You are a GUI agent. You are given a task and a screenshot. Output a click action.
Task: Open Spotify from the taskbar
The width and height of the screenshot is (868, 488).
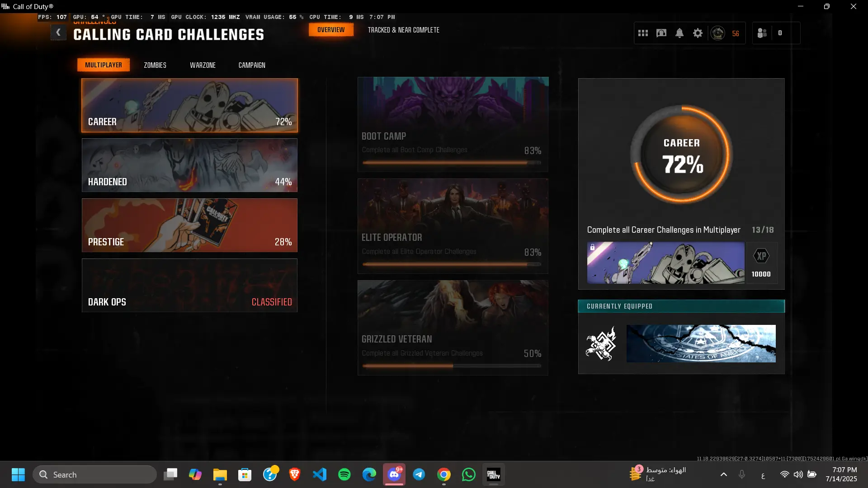click(344, 474)
